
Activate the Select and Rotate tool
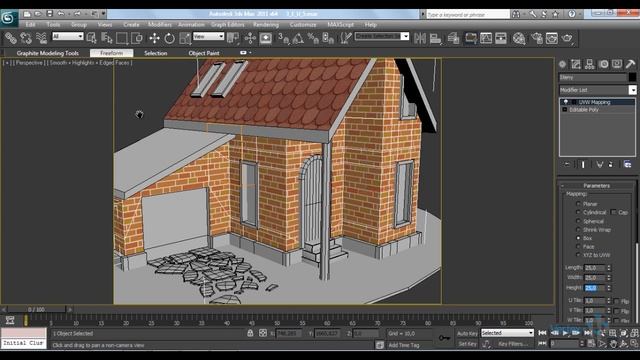169,38
